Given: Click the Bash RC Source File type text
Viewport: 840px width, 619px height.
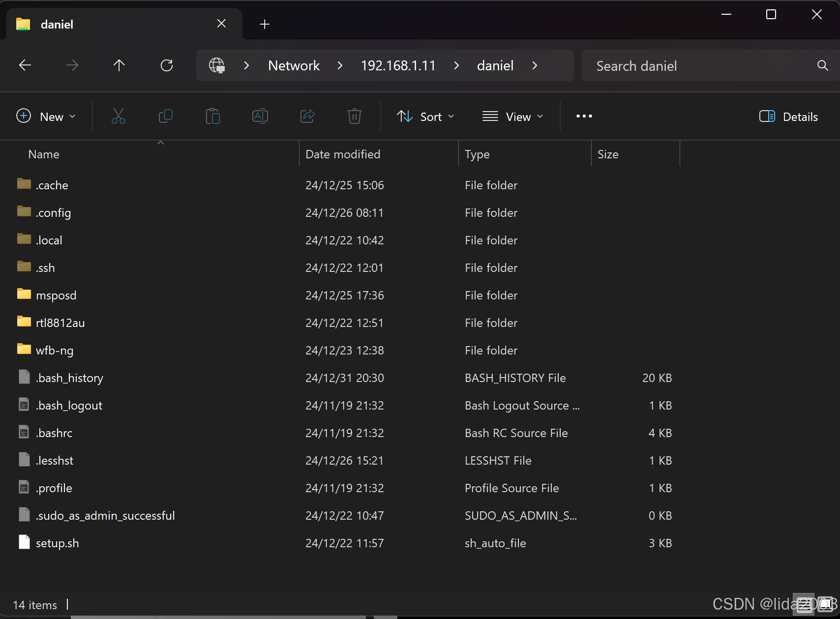Looking at the screenshot, I should (516, 433).
